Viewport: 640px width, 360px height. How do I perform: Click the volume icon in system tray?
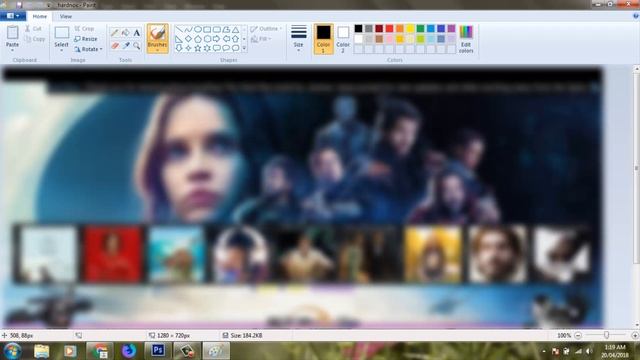[589, 351]
